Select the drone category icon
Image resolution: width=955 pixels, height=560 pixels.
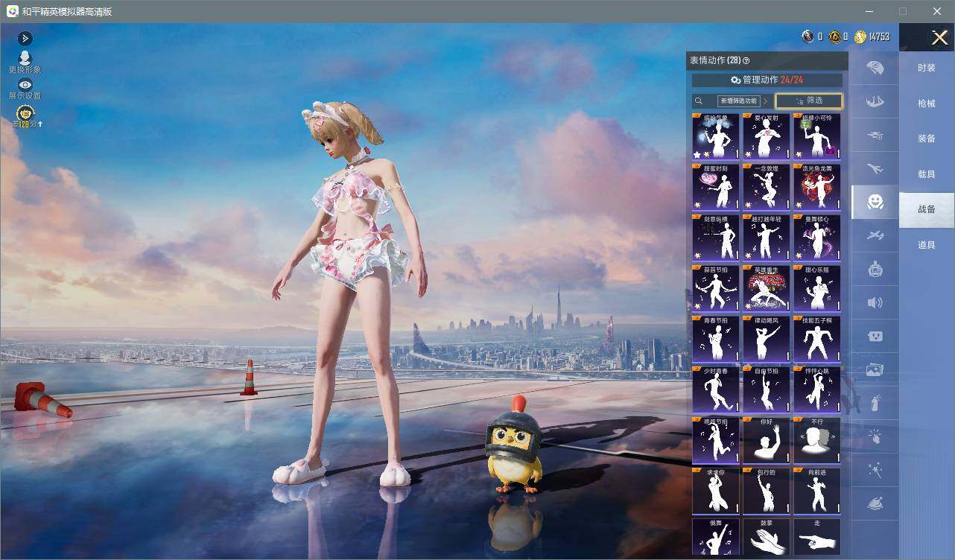click(x=875, y=135)
